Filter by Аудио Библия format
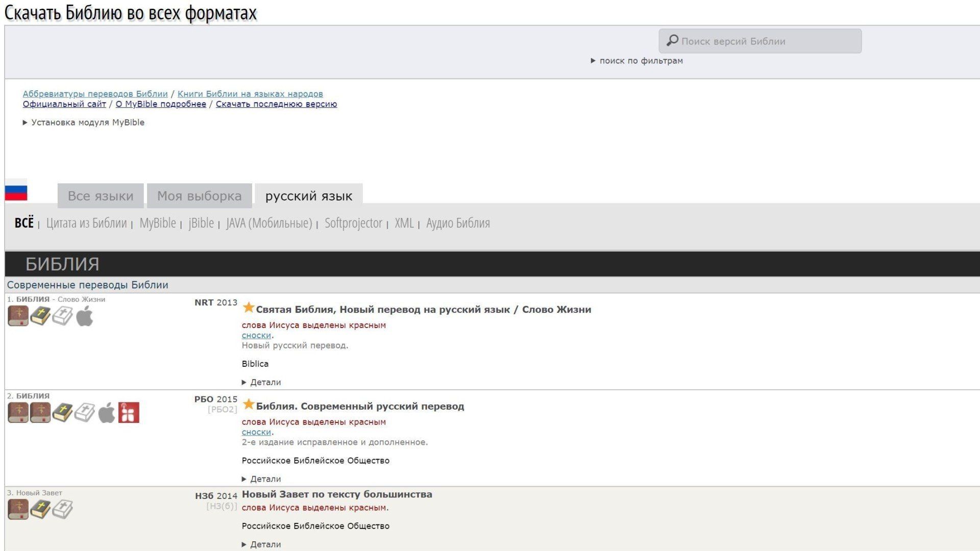The height and width of the screenshot is (551, 980). 458,223
